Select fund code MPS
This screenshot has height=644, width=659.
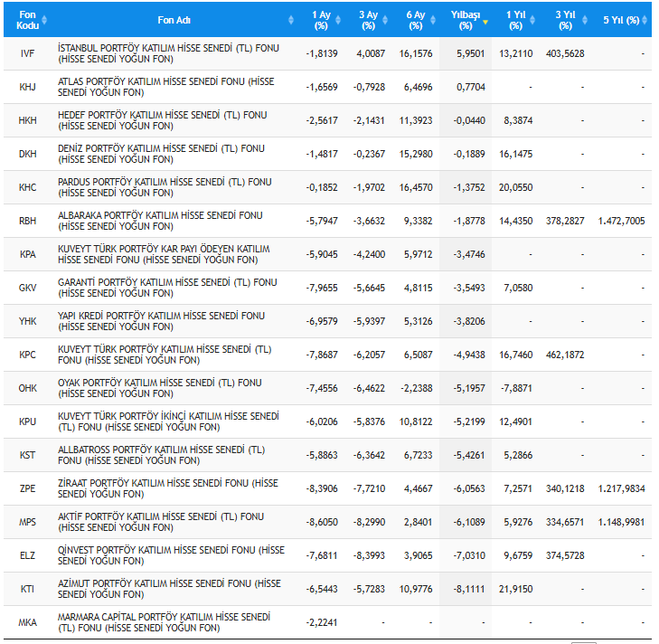pos(27,522)
